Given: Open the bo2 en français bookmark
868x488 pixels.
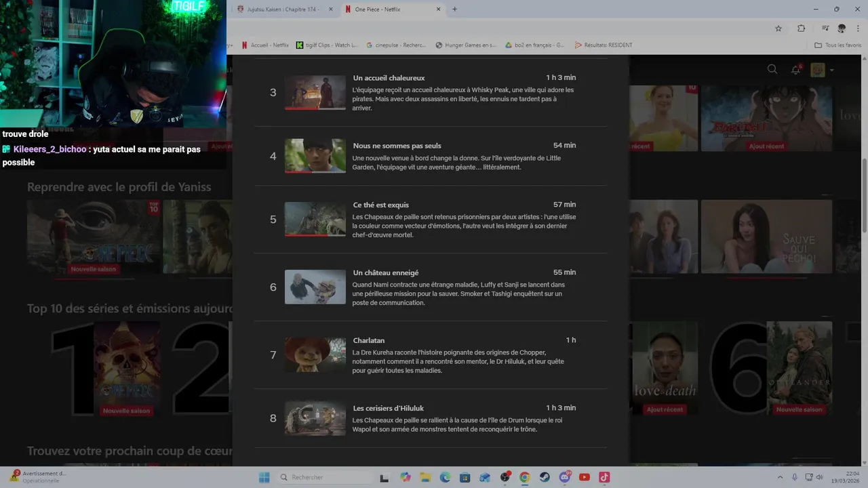Looking at the screenshot, I should 536,45.
